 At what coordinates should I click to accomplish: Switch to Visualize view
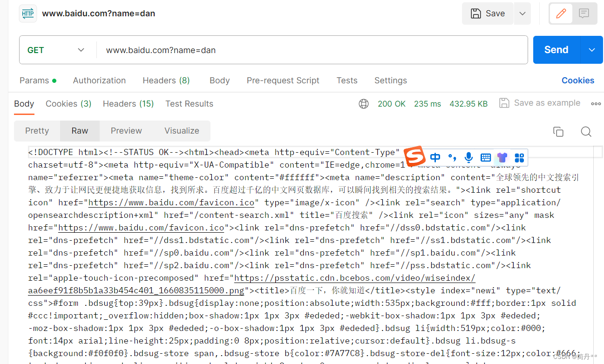(182, 131)
